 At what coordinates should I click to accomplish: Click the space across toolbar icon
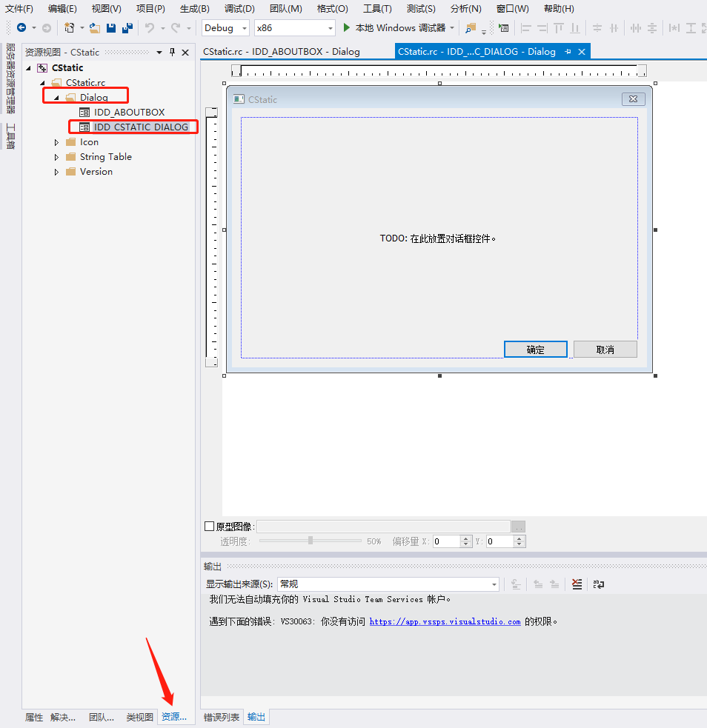pos(636,28)
